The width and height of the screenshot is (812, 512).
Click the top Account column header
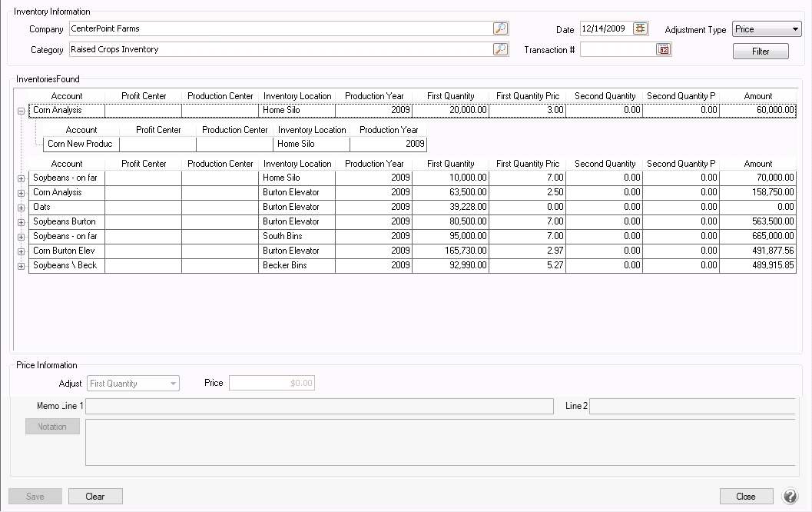click(67, 96)
